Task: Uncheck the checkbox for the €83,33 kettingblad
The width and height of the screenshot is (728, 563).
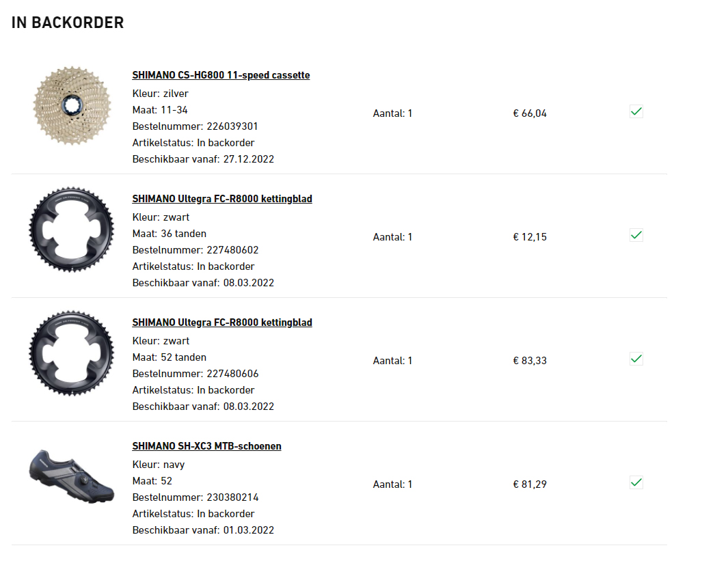Action: [x=636, y=359]
